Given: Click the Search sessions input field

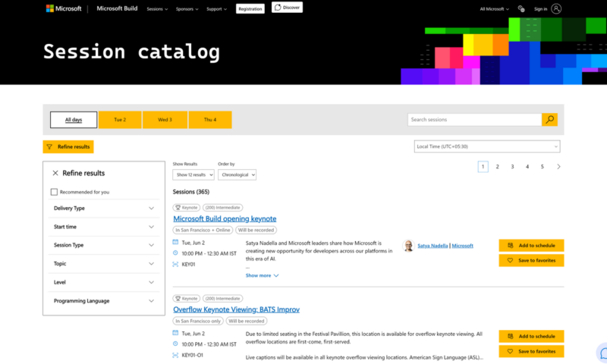Looking at the screenshot, I should pos(475,120).
